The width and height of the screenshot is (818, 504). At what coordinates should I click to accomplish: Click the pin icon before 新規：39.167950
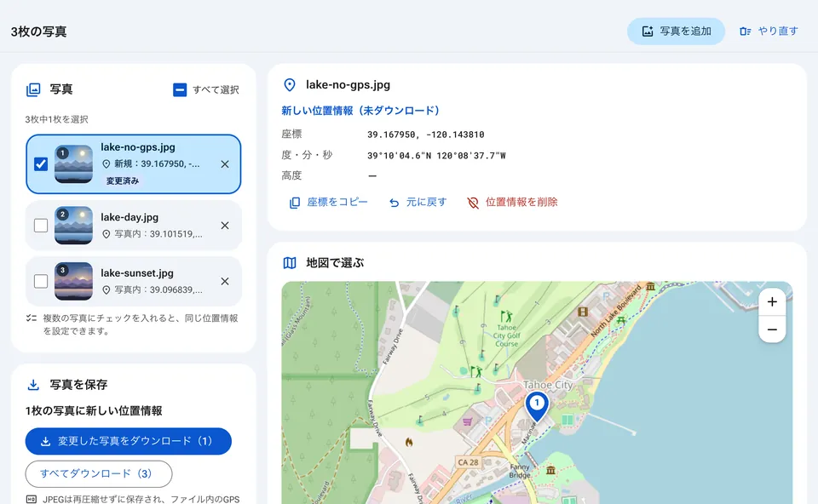(x=106, y=164)
